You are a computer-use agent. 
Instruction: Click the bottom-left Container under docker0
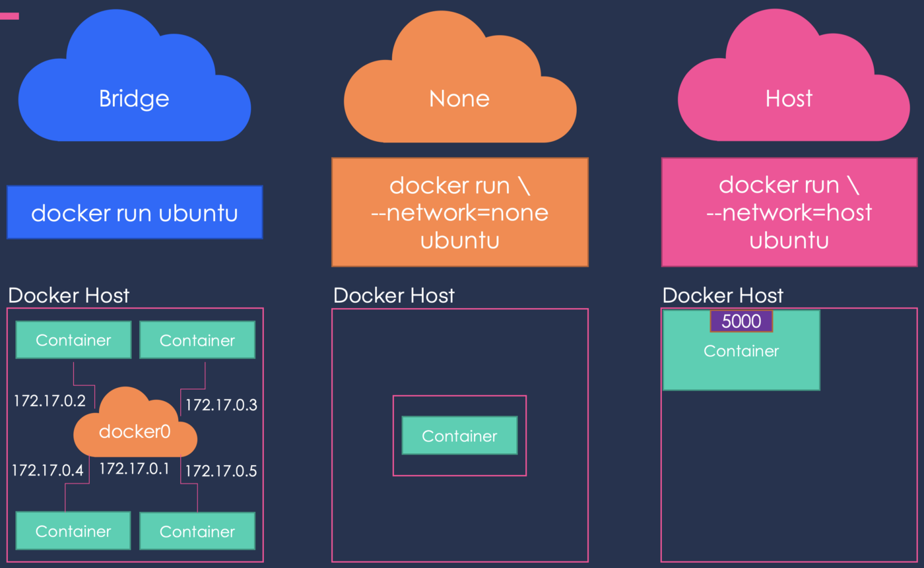pos(73,530)
